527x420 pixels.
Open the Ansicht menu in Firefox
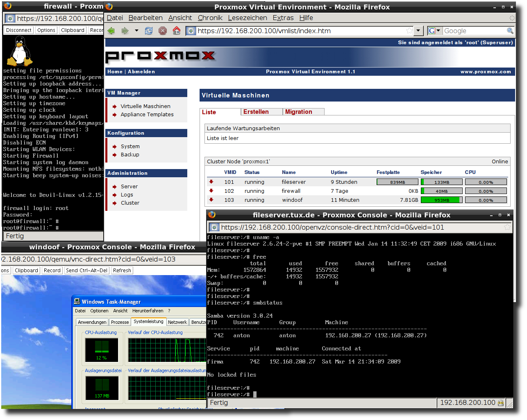(180, 18)
